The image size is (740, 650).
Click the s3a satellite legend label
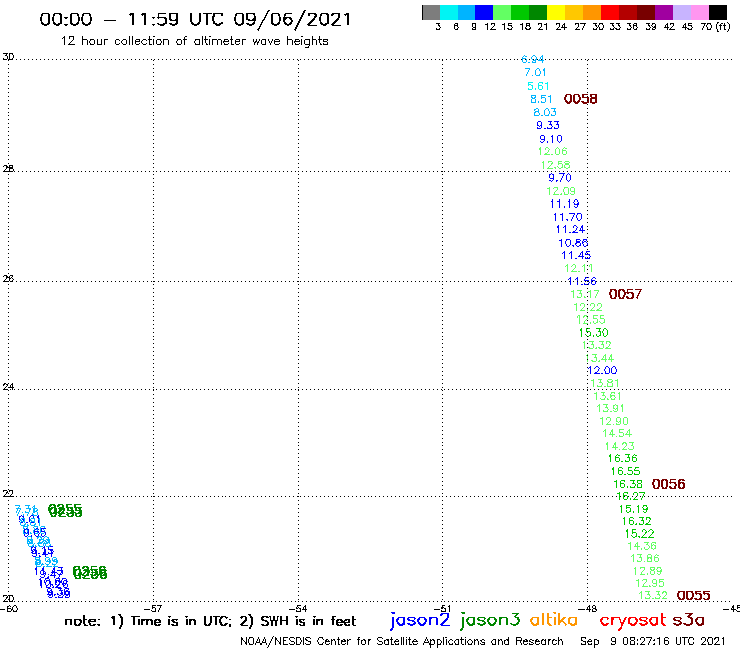coord(689,620)
